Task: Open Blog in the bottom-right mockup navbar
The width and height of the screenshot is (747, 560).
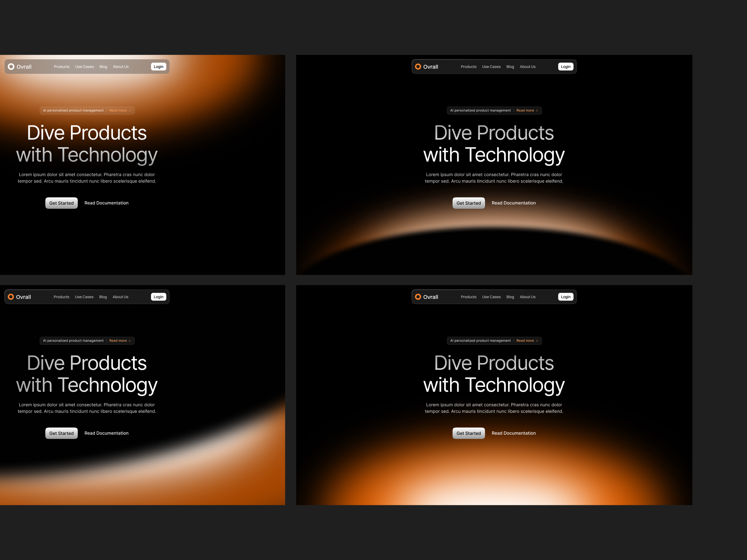Action: click(x=510, y=297)
